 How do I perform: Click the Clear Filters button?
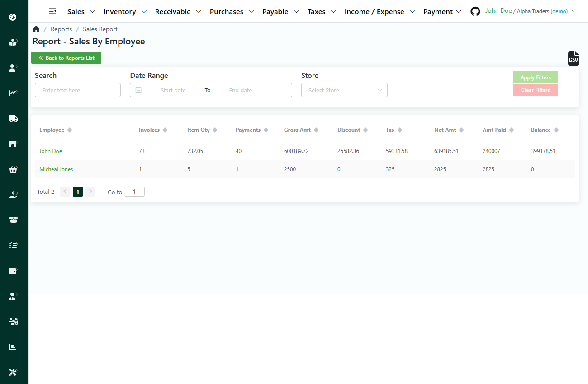(x=536, y=90)
